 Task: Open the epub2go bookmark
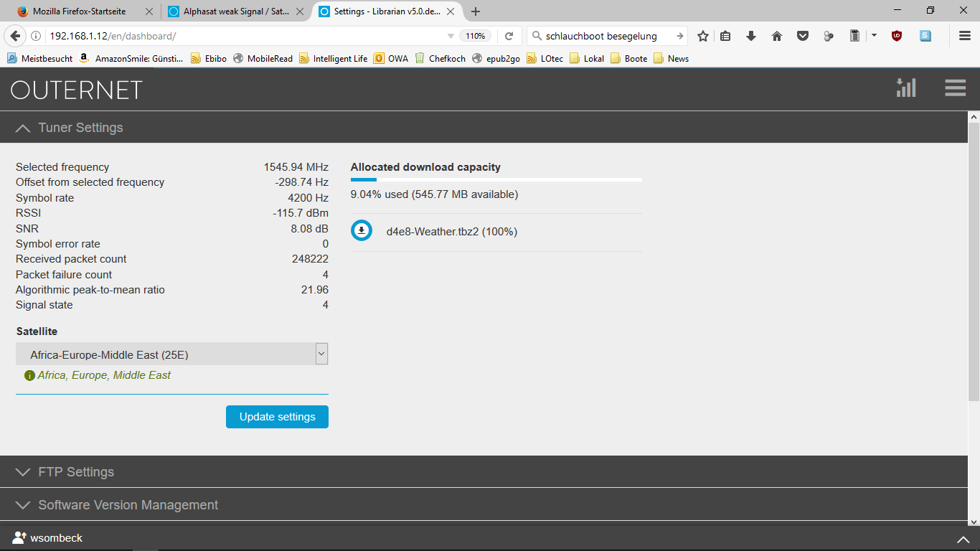point(496,59)
